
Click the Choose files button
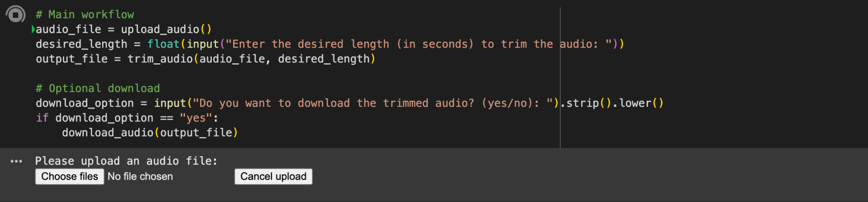click(70, 177)
